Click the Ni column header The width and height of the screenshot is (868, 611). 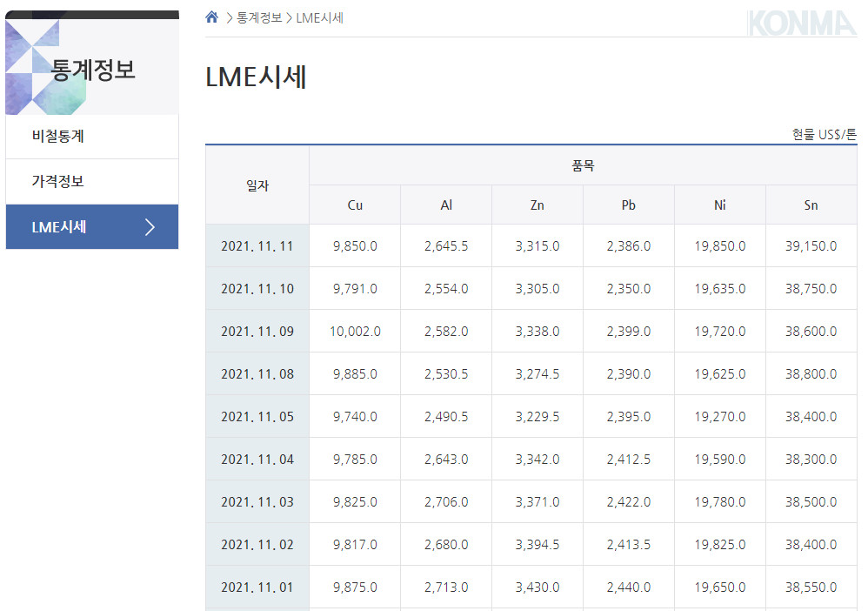[x=719, y=205]
